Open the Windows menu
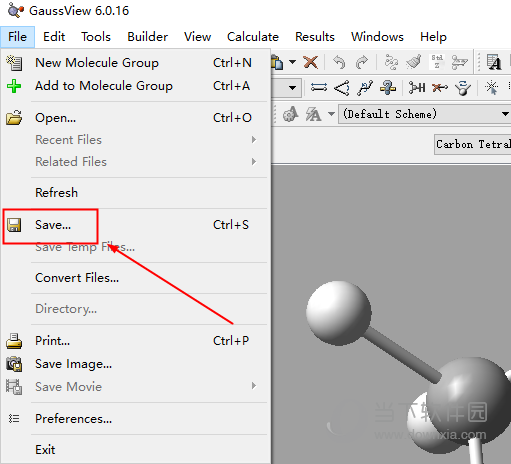The width and height of the screenshot is (511, 464). click(377, 37)
